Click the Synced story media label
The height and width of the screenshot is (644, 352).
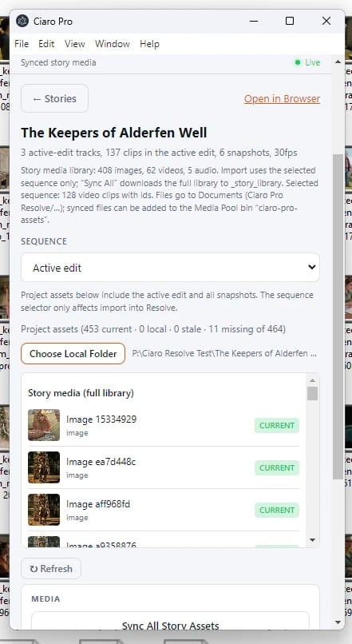tap(58, 62)
